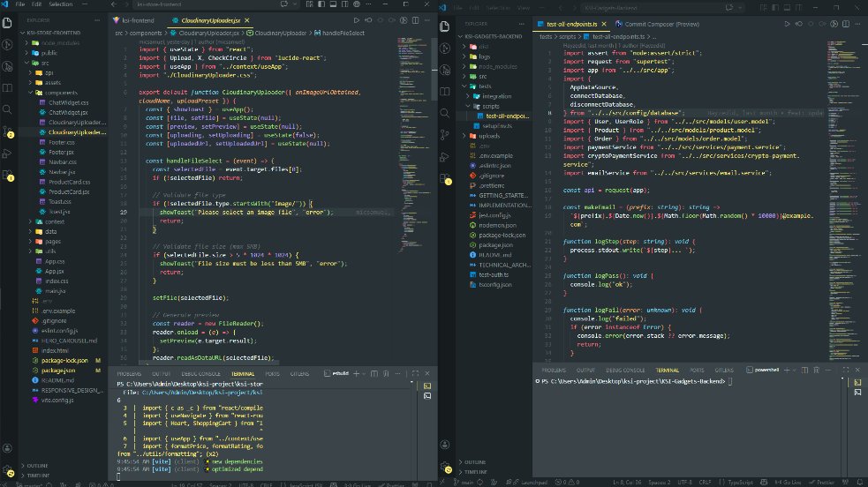Toggle secondary sidebar in the frontend title bar

pyautogui.click(x=344, y=4)
